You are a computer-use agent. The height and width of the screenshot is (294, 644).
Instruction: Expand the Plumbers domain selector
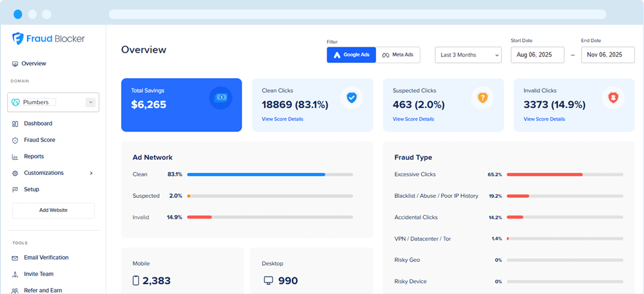pos(90,102)
